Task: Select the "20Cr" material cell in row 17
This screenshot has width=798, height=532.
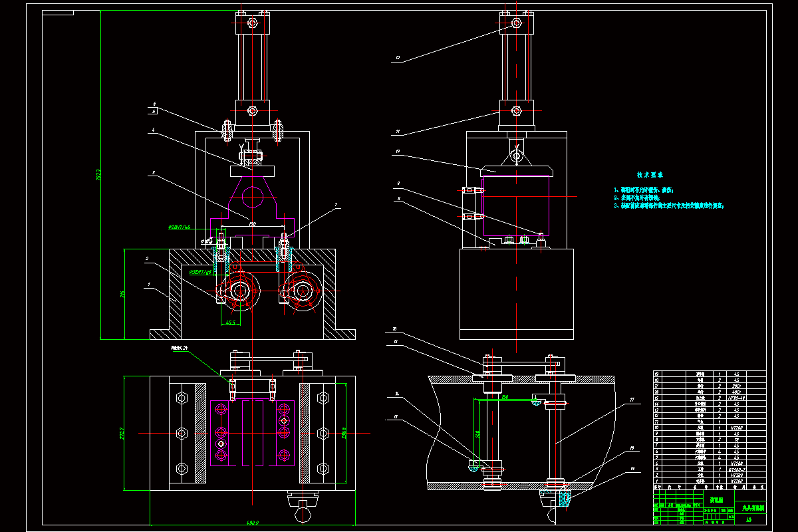Action: coord(737,386)
